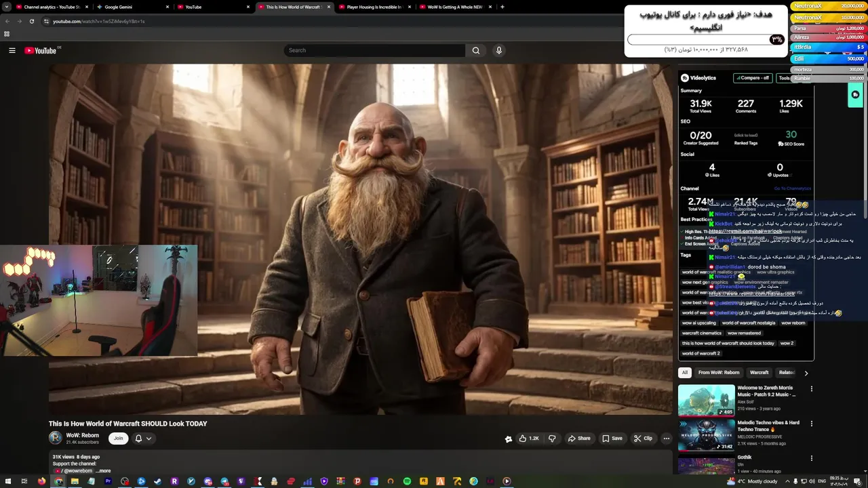Clip the video with the scissors button
Viewport: 868px width, 488px height.
coord(643,439)
